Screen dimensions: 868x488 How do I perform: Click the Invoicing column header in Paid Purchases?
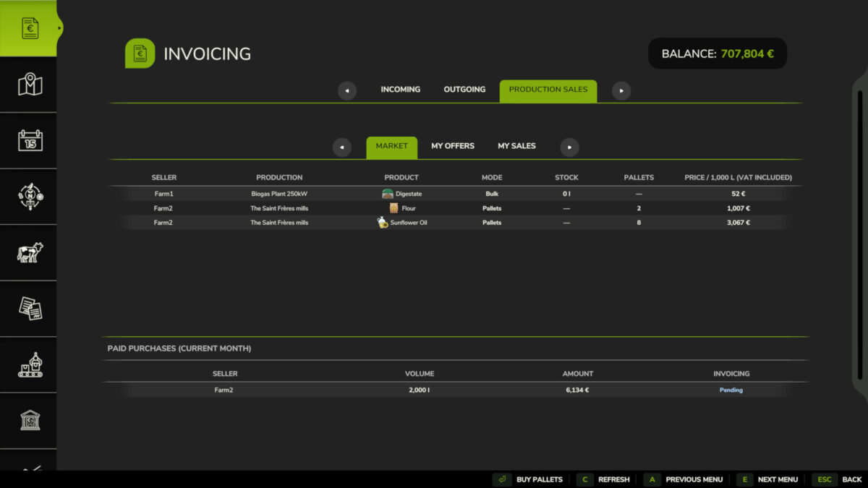tap(731, 374)
